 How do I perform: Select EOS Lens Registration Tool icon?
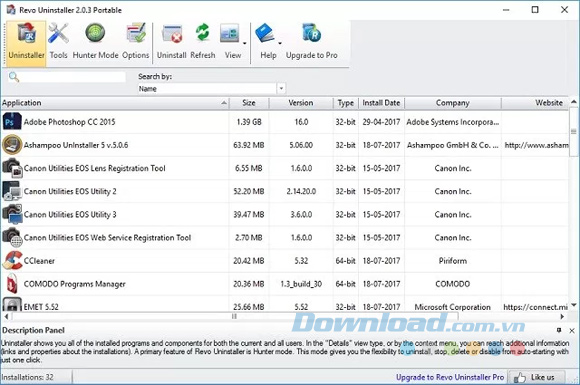tap(12, 168)
